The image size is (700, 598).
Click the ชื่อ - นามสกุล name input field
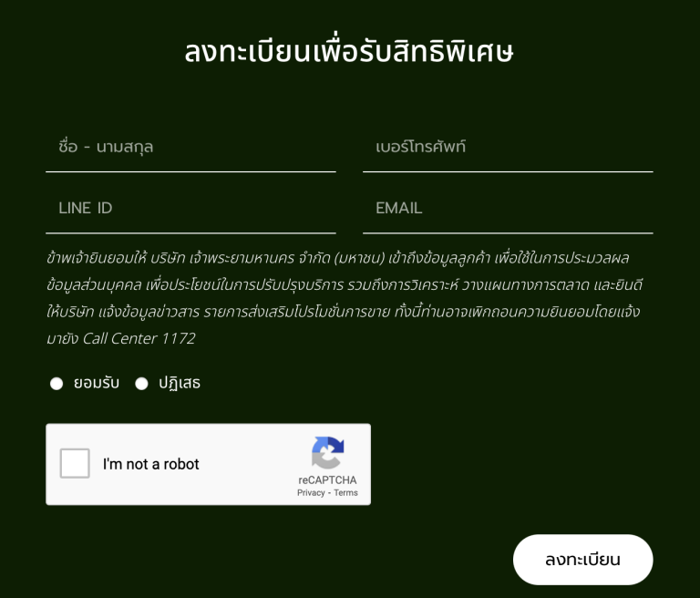(190, 147)
